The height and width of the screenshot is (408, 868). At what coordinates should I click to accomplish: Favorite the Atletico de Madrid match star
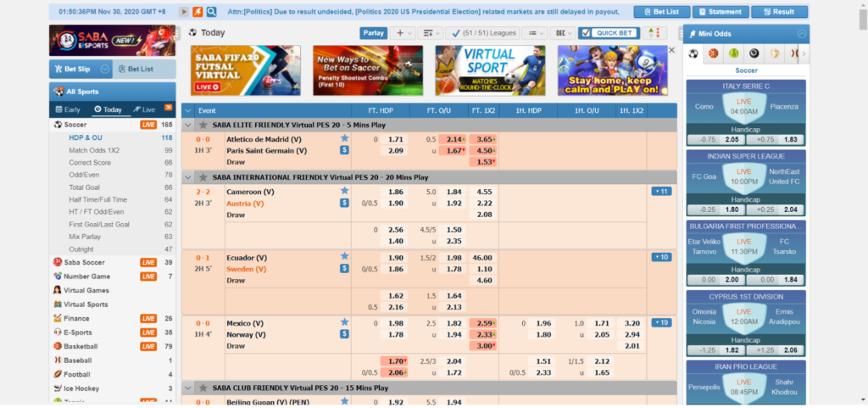tap(344, 138)
